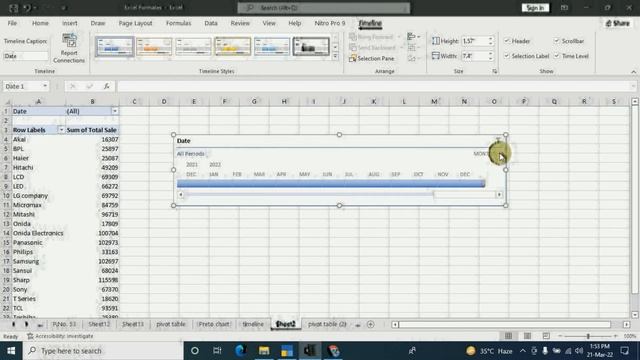
Task: Toggle the Scrollbar checkbox
Action: point(556,41)
